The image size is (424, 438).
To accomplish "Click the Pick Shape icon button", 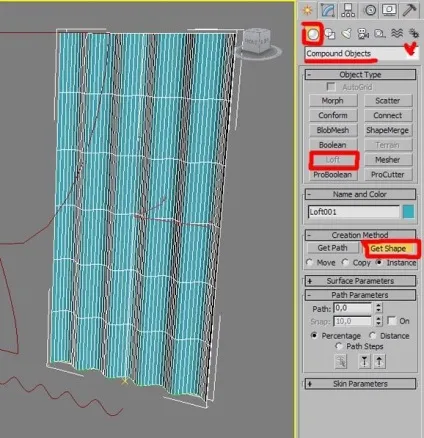I will point(341,362).
